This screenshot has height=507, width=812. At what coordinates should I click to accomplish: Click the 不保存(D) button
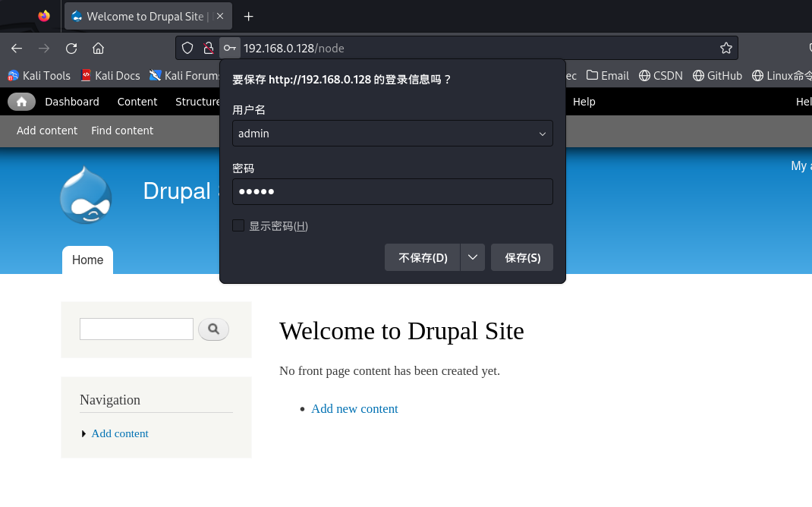[x=423, y=257]
